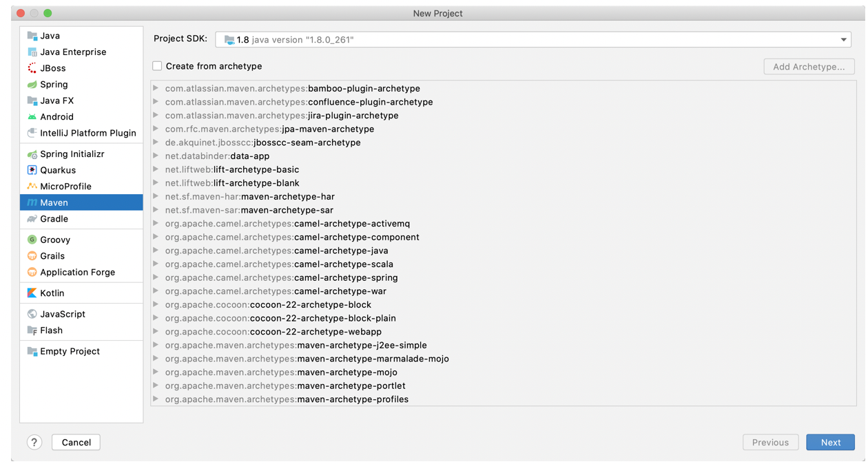Click the Previous button
The width and height of the screenshot is (868, 464).
(770, 442)
